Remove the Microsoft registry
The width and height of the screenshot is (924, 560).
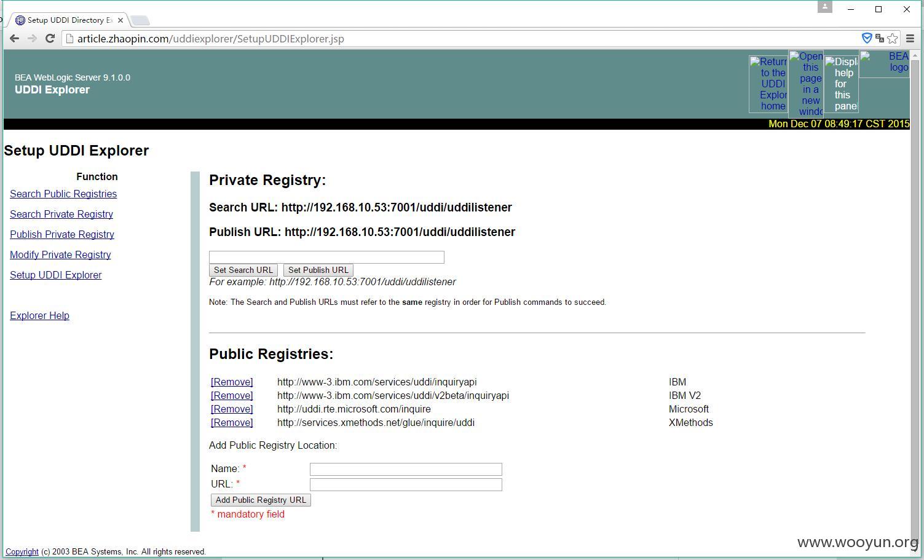232,409
